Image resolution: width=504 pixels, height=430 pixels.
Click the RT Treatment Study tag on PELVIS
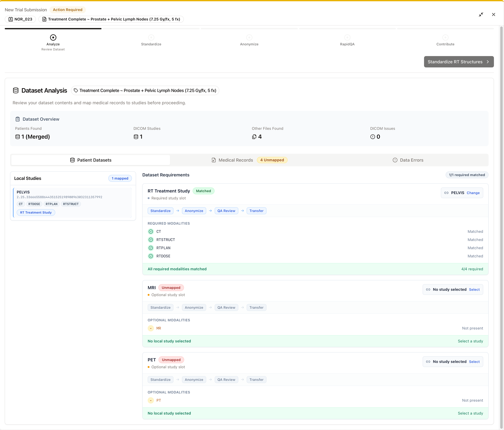(x=36, y=213)
